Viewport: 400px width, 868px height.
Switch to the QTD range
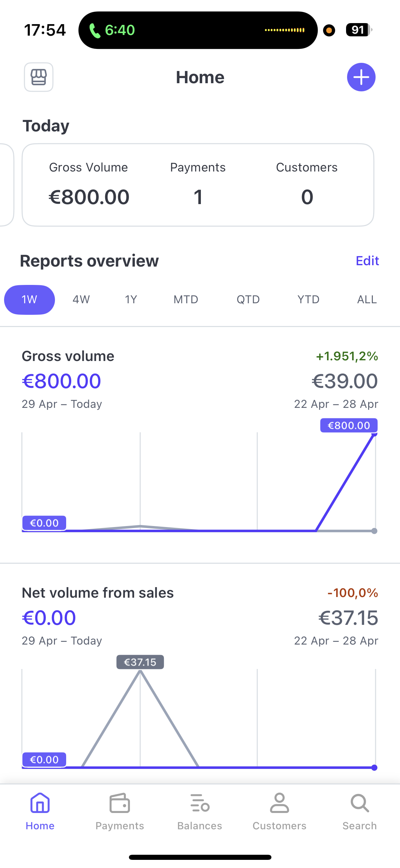click(248, 300)
